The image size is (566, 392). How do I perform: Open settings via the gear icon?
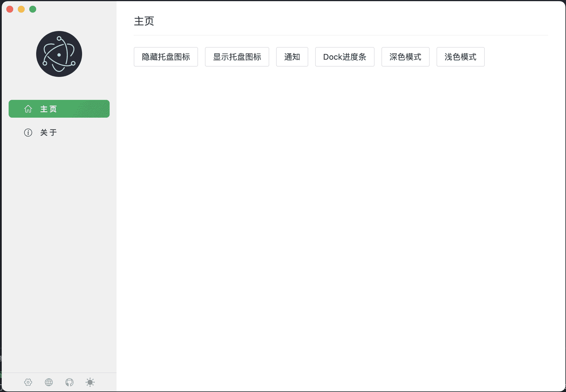pyautogui.click(x=28, y=382)
